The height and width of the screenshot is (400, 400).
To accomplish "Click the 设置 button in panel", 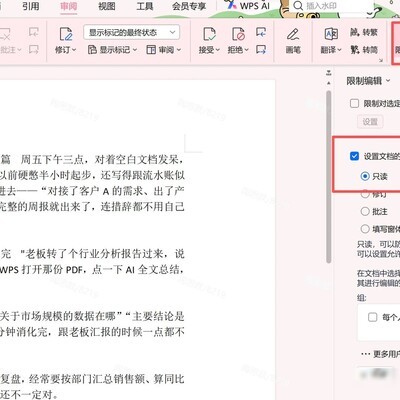I will [x=370, y=122].
